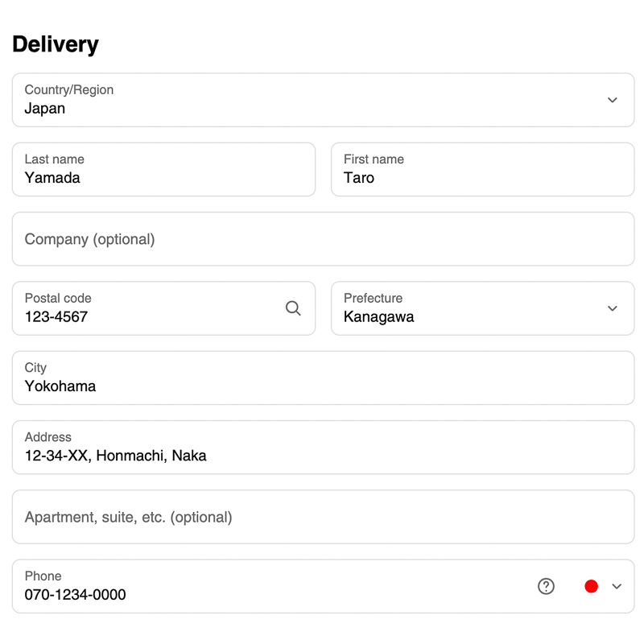
Task: Click the Postal code label text
Action: (x=58, y=298)
